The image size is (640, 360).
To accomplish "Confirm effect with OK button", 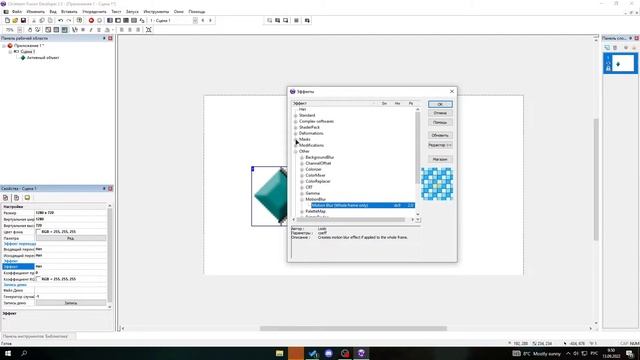I will [440, 104].
